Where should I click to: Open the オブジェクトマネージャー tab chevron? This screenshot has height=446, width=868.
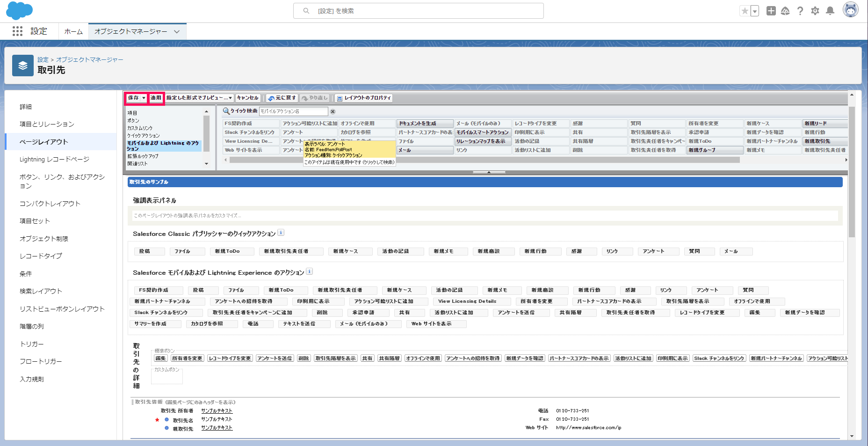coord(177,32)
